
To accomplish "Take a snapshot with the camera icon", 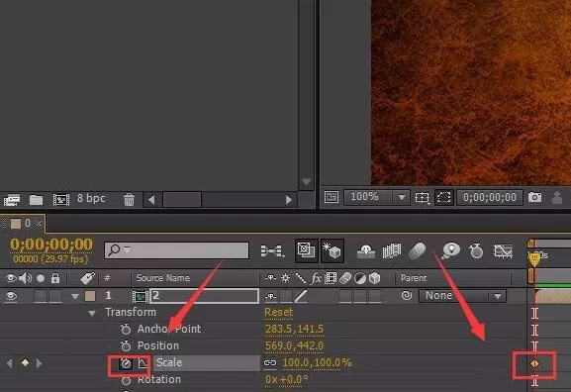I will click(534, 197).
